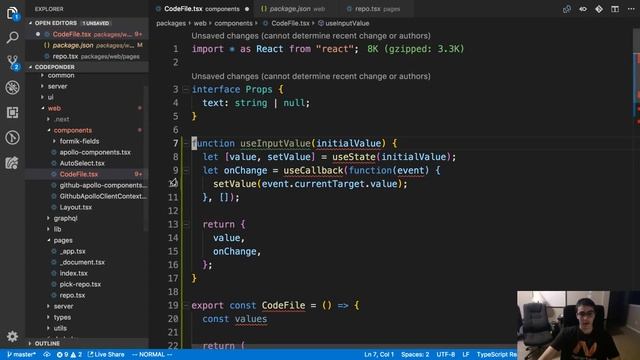Screen dimensions: 640x360
Task: Open apollo-components.tsx from the file tree
Action: tap(95, 152)
